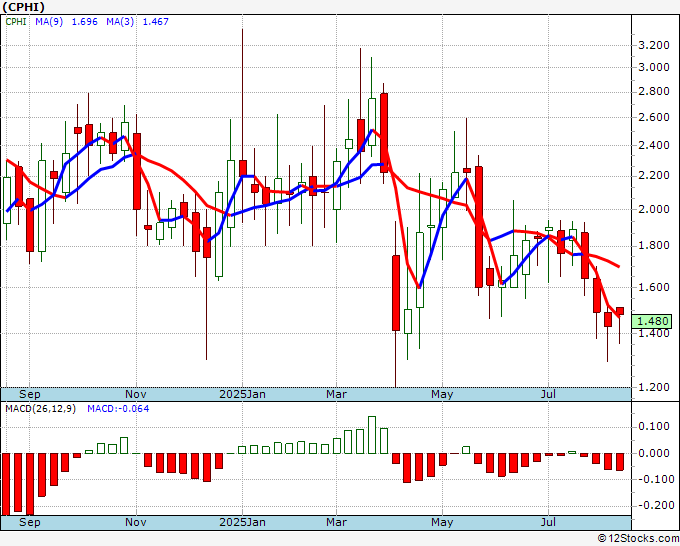680x546 pixels.
Task: Click the 2.000 price axis label
Action: 654,209
